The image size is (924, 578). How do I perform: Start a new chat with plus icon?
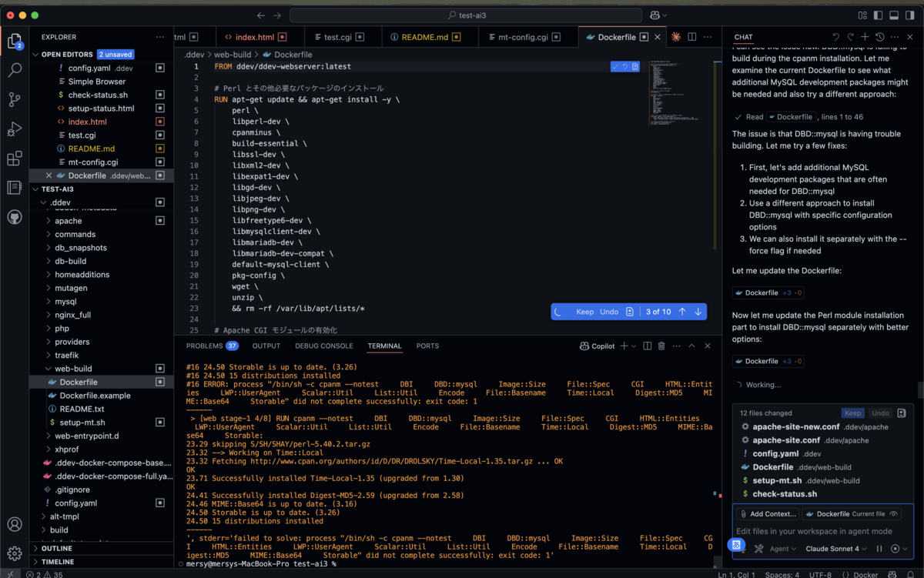coord(865,37)
